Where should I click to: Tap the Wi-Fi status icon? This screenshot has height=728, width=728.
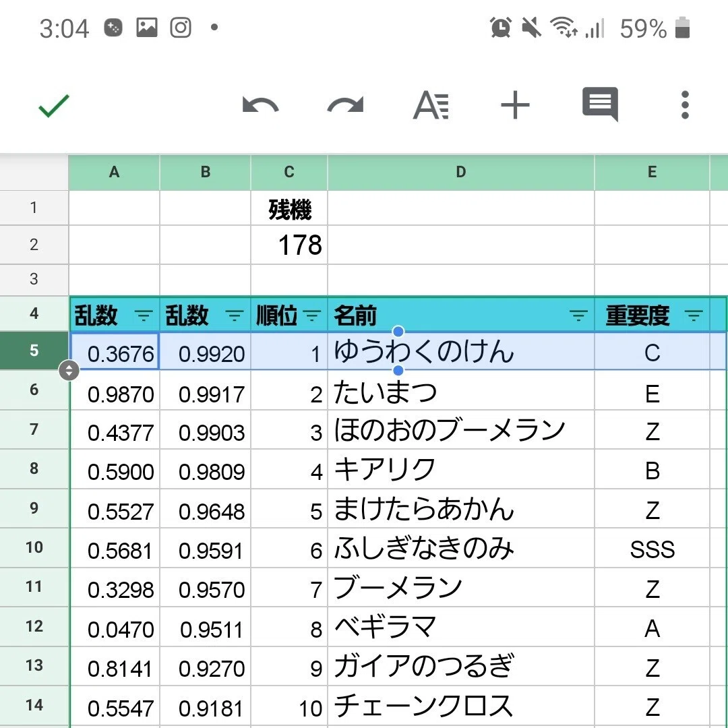[x=563, y=28]
